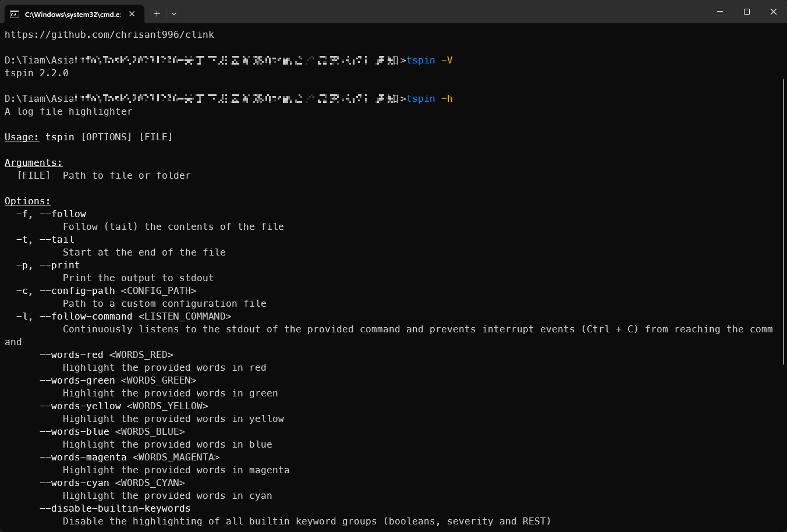
Task: Click the '--words-green <WORDS_GREEN>' option
Action: pyautogui.click(x=118, y=380)
